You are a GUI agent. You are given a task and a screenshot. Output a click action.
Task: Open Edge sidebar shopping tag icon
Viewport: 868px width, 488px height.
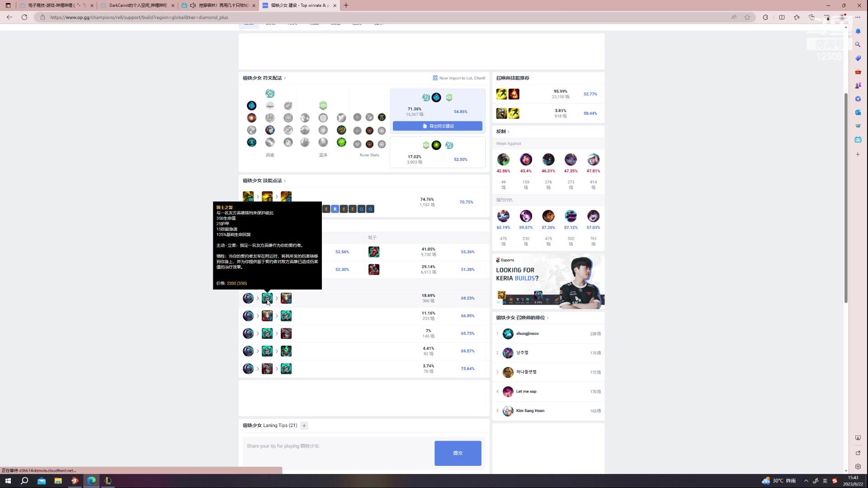858,58
